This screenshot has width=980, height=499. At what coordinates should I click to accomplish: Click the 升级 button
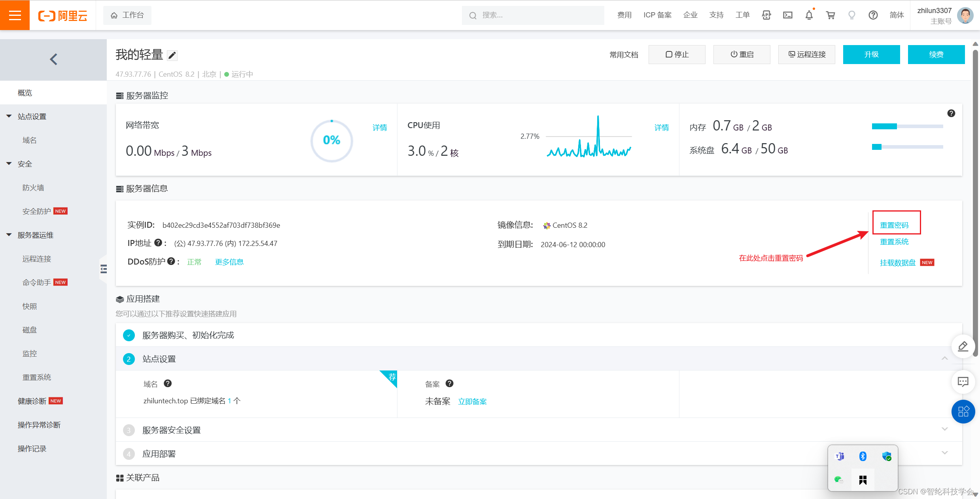(871, 55)
